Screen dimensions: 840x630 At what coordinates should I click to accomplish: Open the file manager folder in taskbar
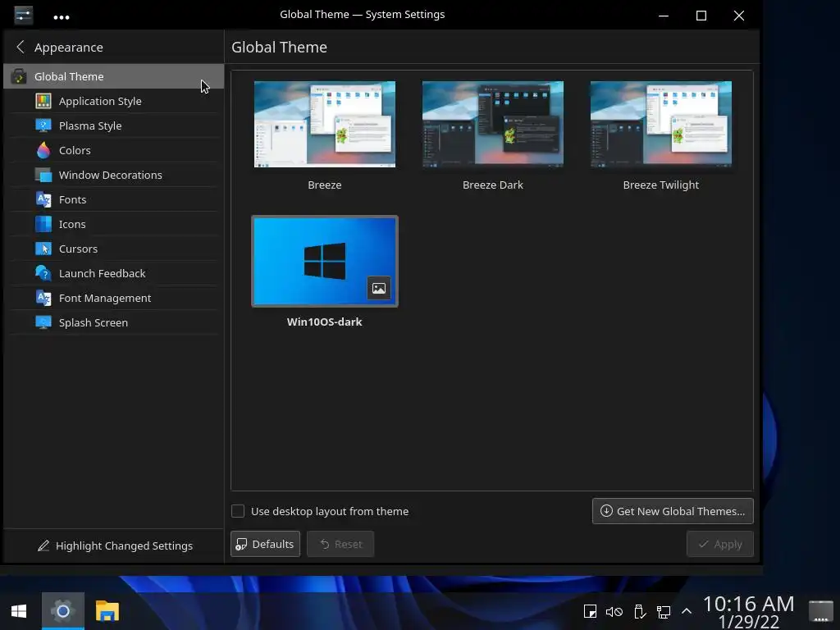point(107,610)
